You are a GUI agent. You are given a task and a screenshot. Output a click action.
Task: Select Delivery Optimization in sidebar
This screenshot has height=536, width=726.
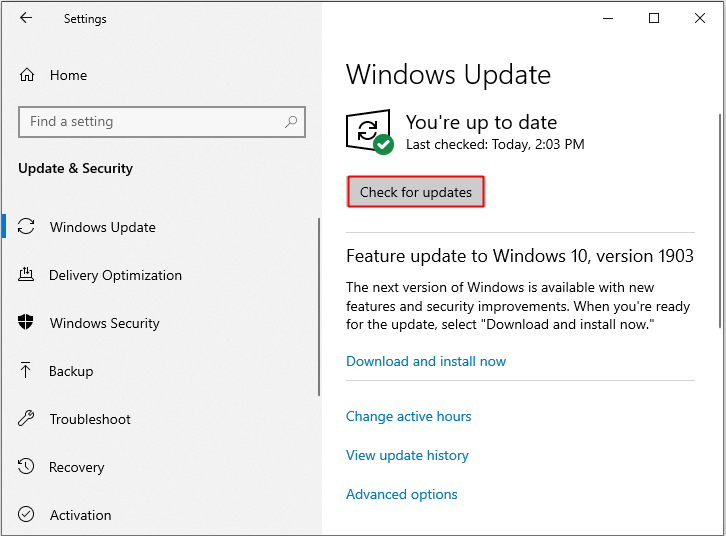pos(115,275)
